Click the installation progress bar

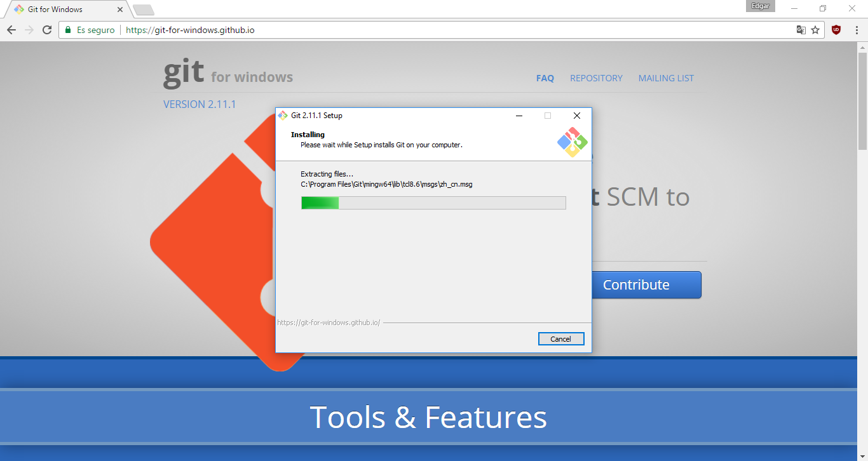click(433, 203)
